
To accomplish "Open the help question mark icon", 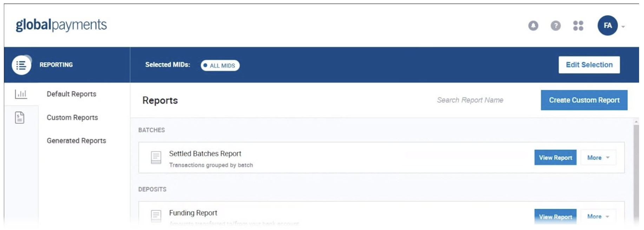I will [556, 26].
